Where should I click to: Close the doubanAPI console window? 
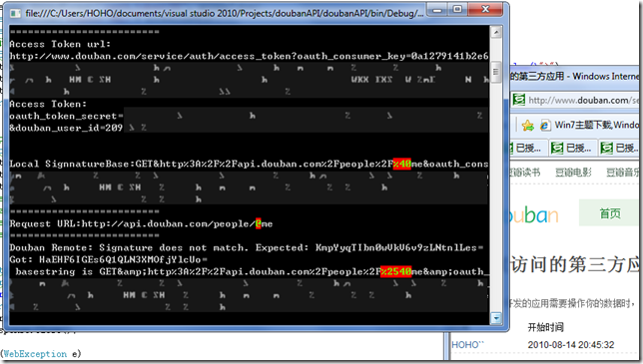click(x=485, y=10)
